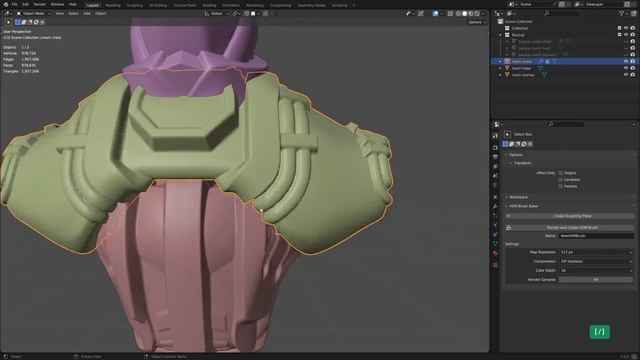Open Color Depth dropdown
Viewport: 640px width, 360px height.
596,271
